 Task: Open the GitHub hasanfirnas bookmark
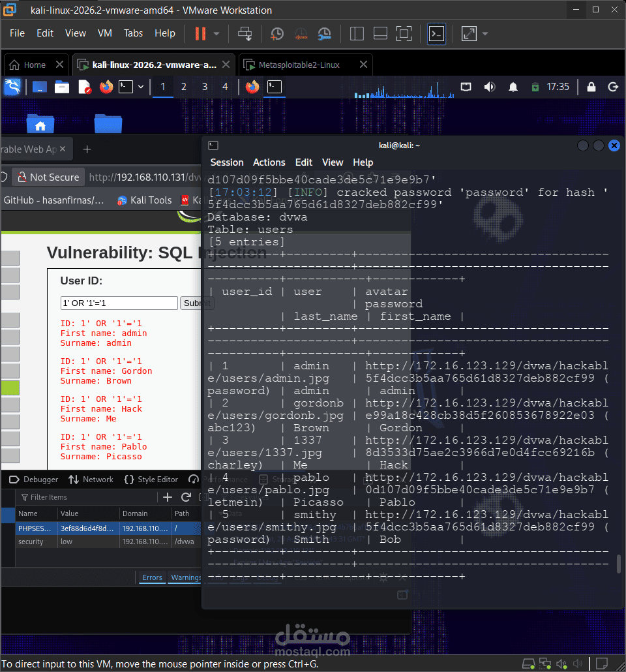(53, 200)
